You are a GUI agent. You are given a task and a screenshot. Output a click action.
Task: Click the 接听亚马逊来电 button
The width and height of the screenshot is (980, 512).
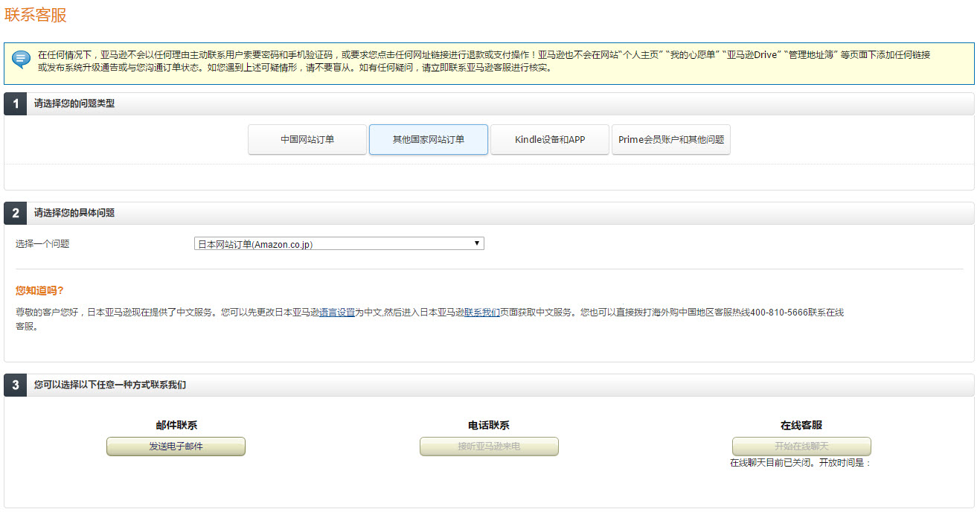tap(489, 447)
